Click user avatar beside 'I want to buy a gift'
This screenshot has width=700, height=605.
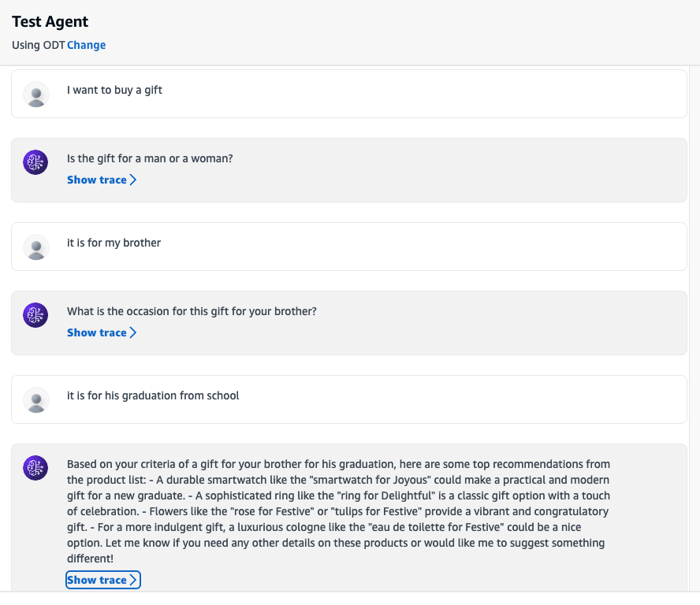click(36, 95)
